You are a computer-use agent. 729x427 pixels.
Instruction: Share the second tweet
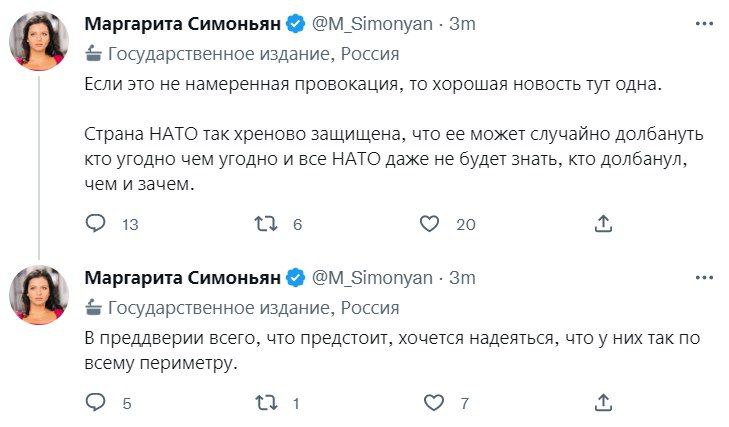(x=603, y=403)
